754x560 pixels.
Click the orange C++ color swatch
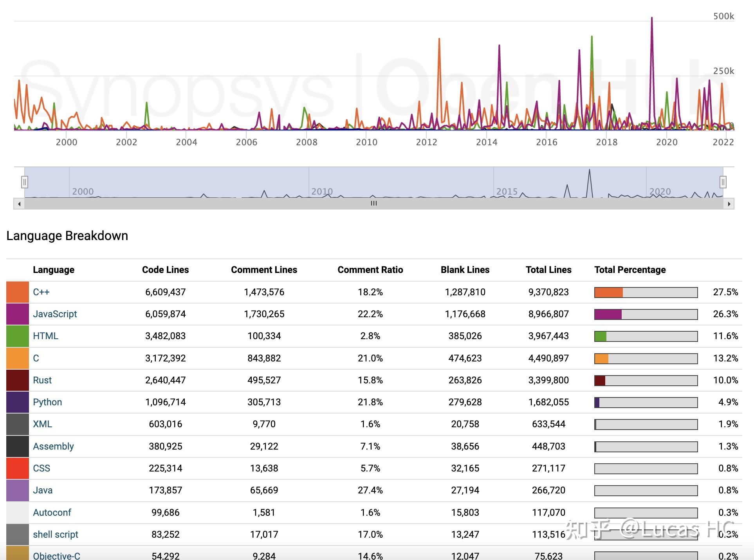click(x=18, y=292)
